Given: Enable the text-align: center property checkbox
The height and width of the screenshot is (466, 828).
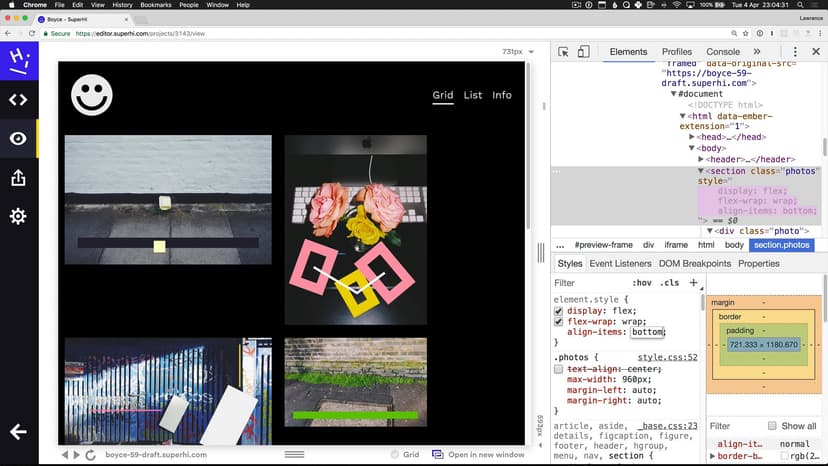Looking at the screenshot, I should [559, 369].
